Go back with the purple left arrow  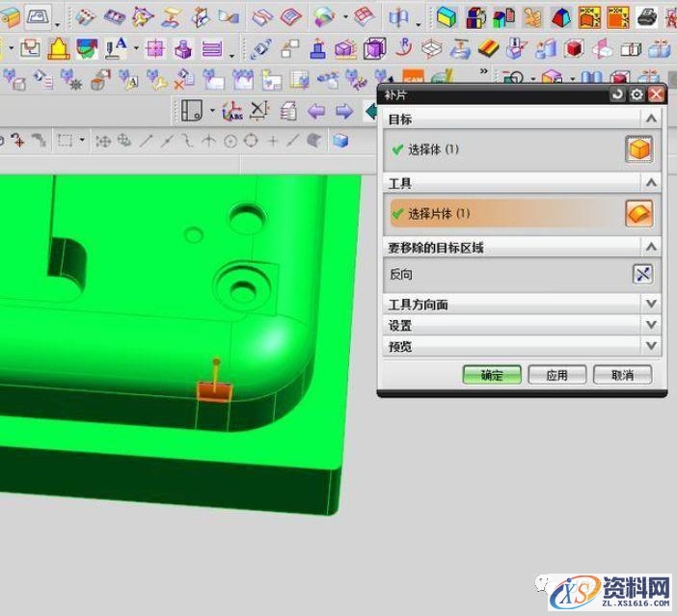point(316,112)
